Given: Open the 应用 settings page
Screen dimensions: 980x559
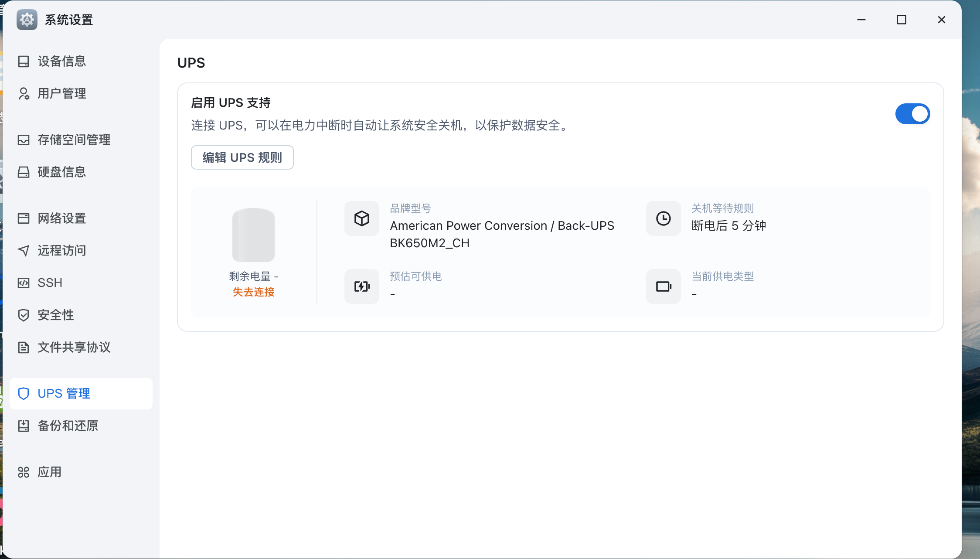Looking at the screenshot, I should tap(81, 472).
